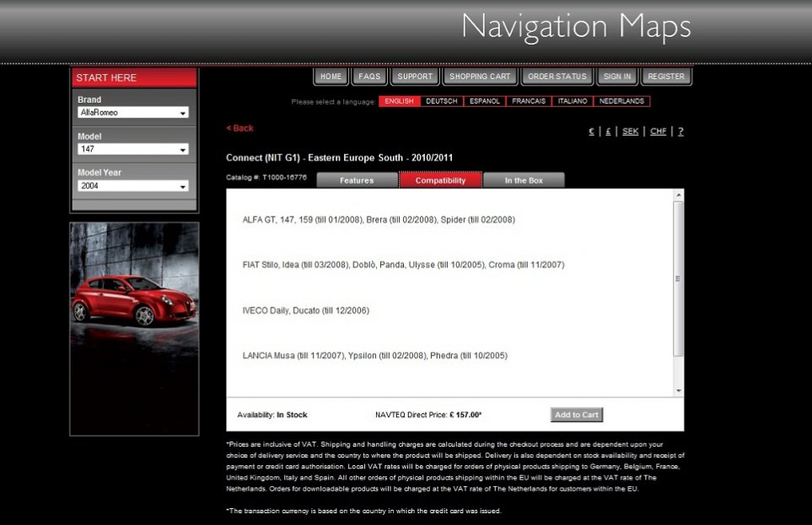This screenshot has height=525, width=812.
Task: Switch to the Features tab
Action: coord(357,180)
